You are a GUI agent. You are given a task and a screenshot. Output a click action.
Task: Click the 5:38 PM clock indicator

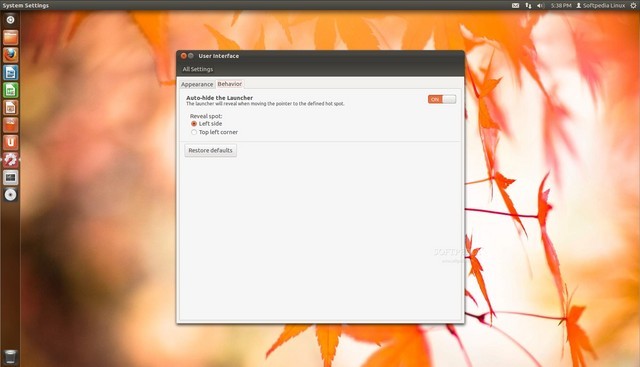[x=561, y=5]
